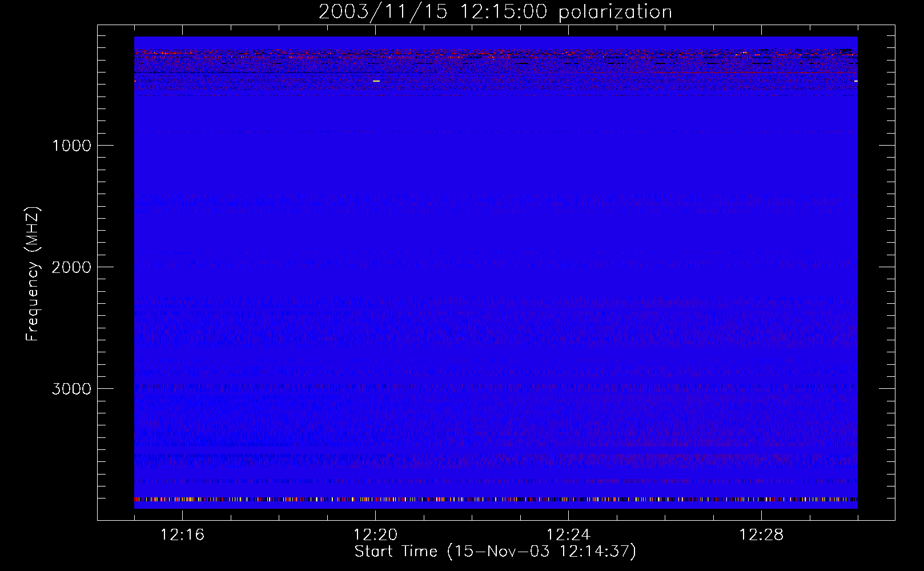
Task: Click the 12:20 time tick label
Action: click(x=375, y=535)
